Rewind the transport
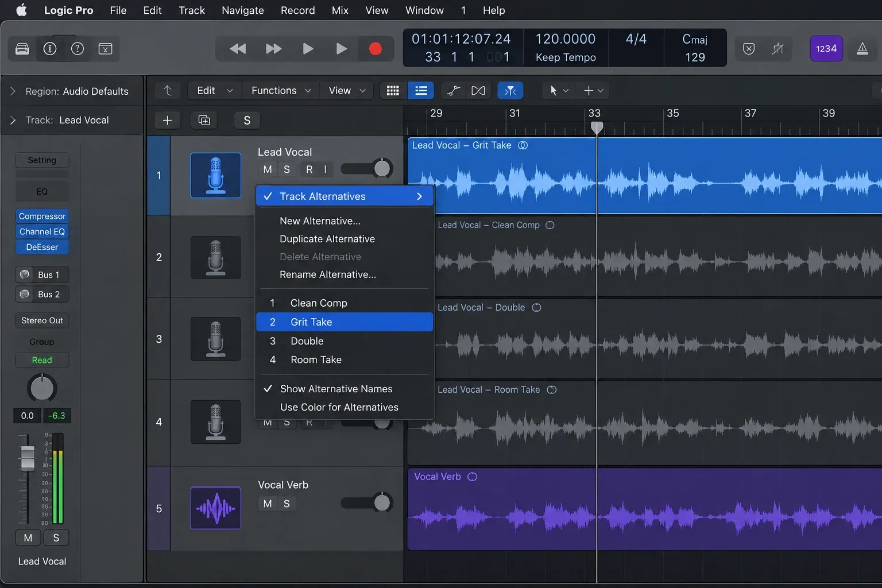Viewport: 882px width, 588px height. point(238,49)
